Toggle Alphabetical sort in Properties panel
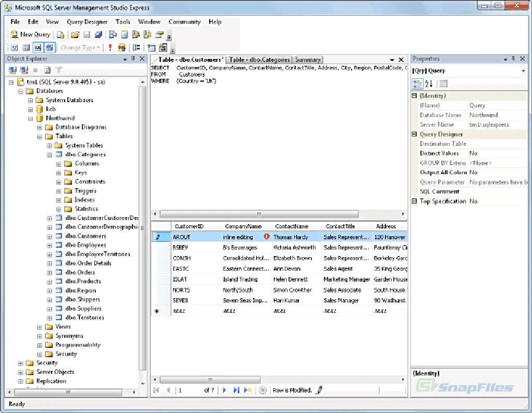Viewport: 532px width, 413px height. coord(429,83)
